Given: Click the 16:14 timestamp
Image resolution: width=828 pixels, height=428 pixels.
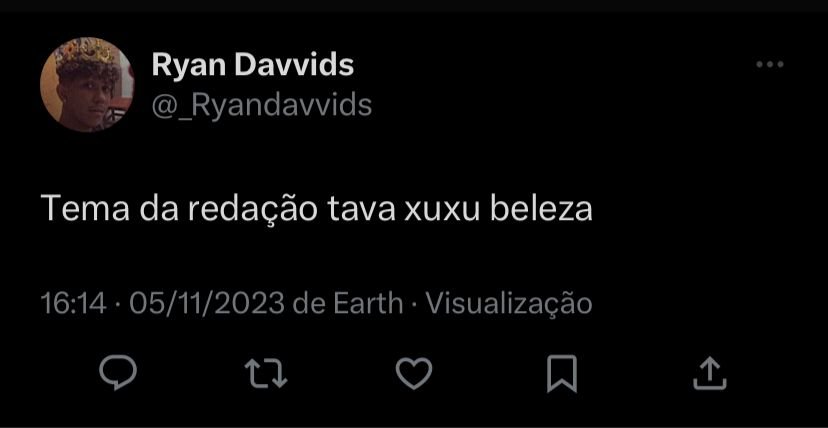Looking at the screenshot, I should click(x=73, y=304).
